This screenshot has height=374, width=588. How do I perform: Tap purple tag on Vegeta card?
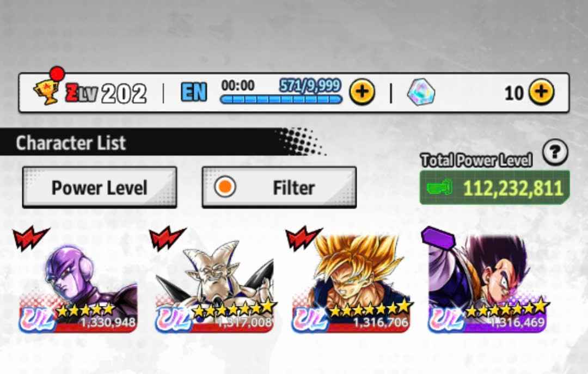pos(438,238)
